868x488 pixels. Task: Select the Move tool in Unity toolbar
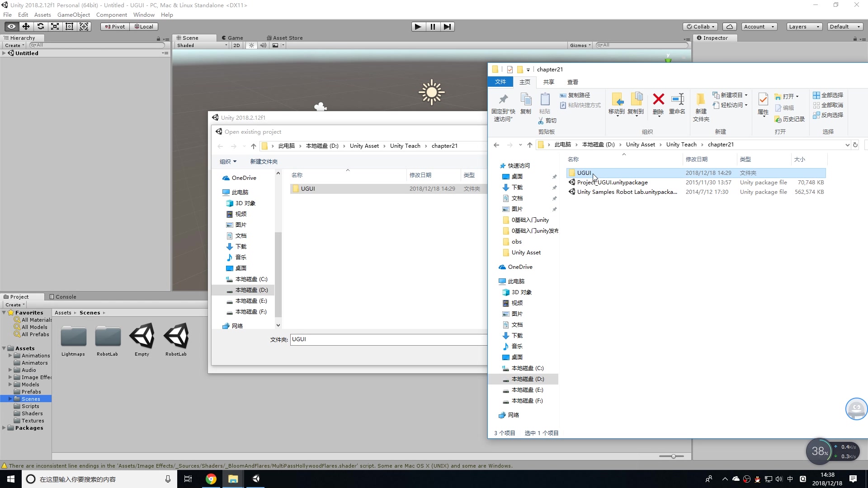point(26,27)
